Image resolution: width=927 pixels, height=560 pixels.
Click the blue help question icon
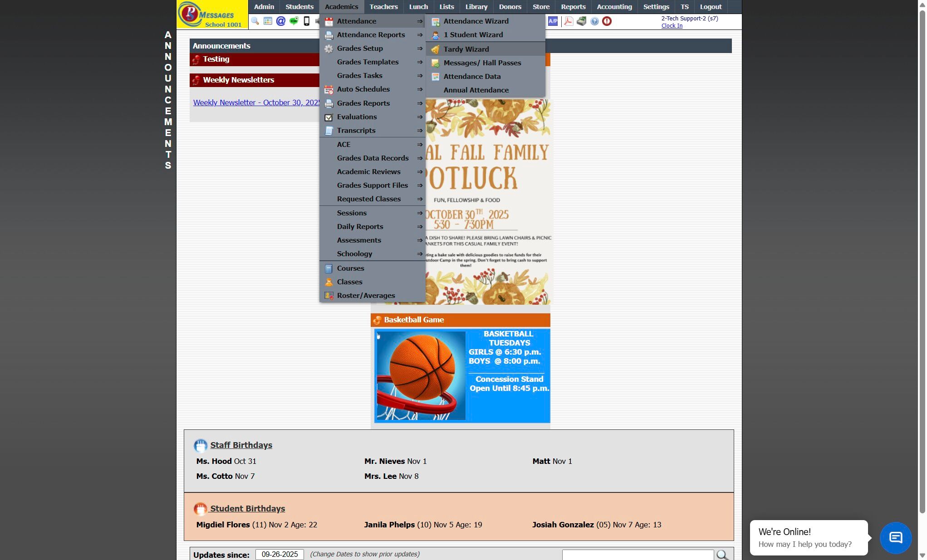(x=594, y=21)
